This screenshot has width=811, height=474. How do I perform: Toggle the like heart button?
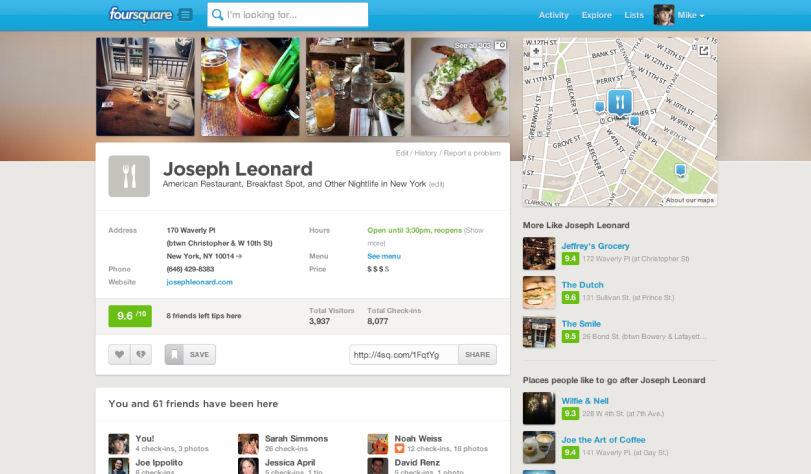[x=119, y=354]
